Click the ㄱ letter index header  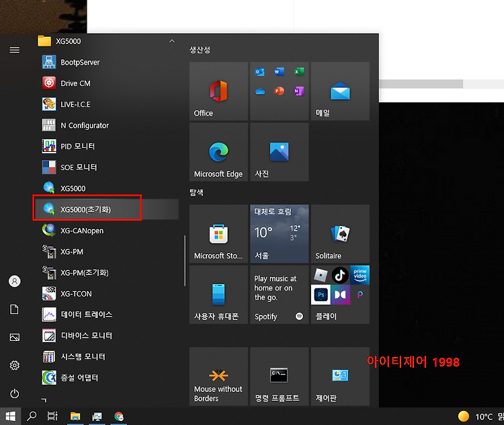[44, 400]
